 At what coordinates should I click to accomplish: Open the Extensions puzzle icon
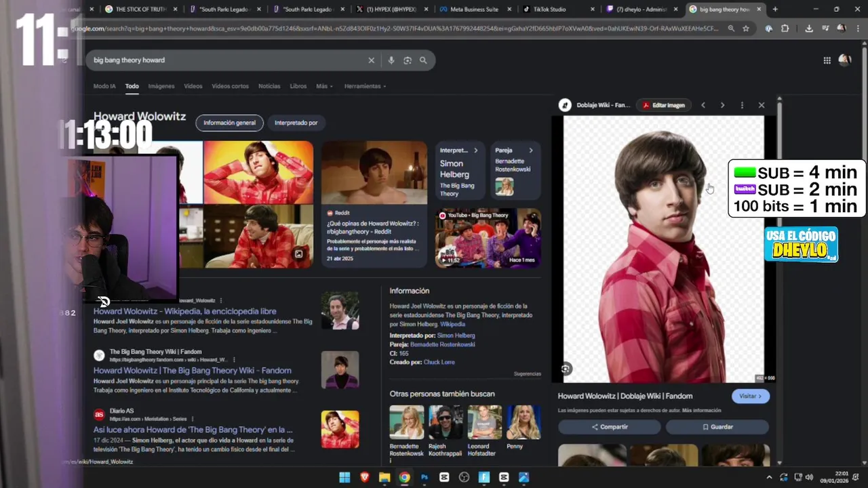785,28
